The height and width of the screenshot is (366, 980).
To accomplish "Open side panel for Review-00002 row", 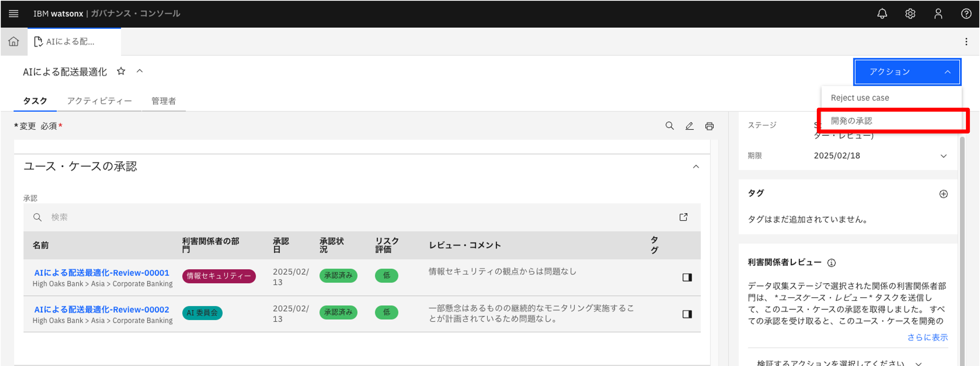I will [x=687, y=314].
